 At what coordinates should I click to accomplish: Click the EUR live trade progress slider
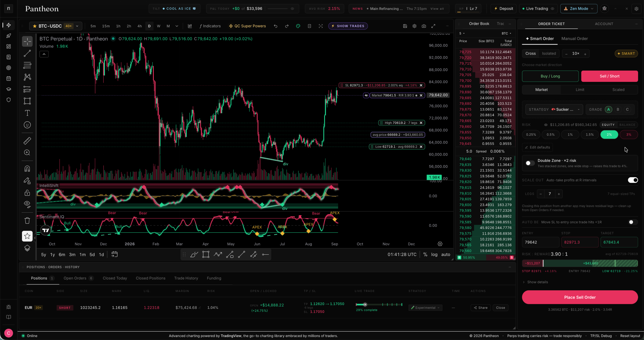[x=379, y=305]
